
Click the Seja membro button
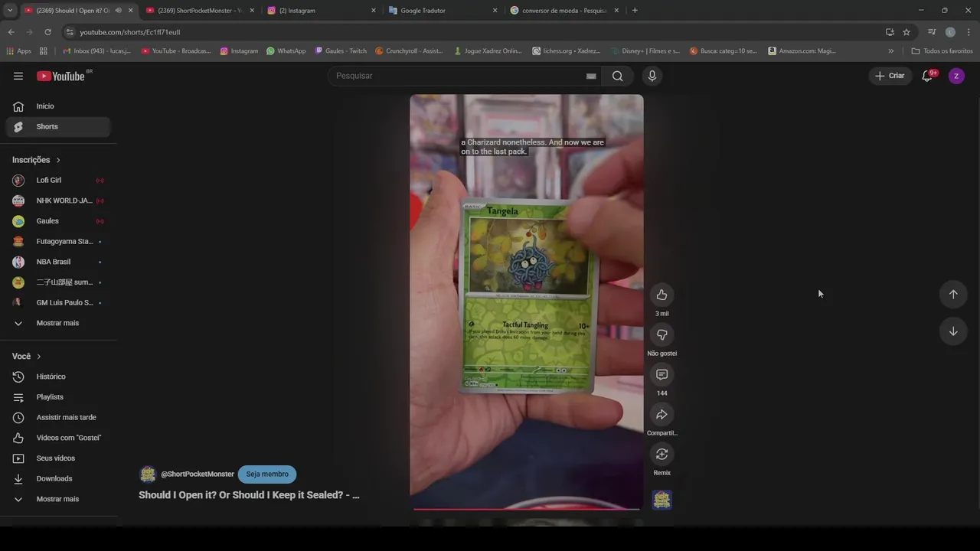pyautogui.click(x=267, y=474)
